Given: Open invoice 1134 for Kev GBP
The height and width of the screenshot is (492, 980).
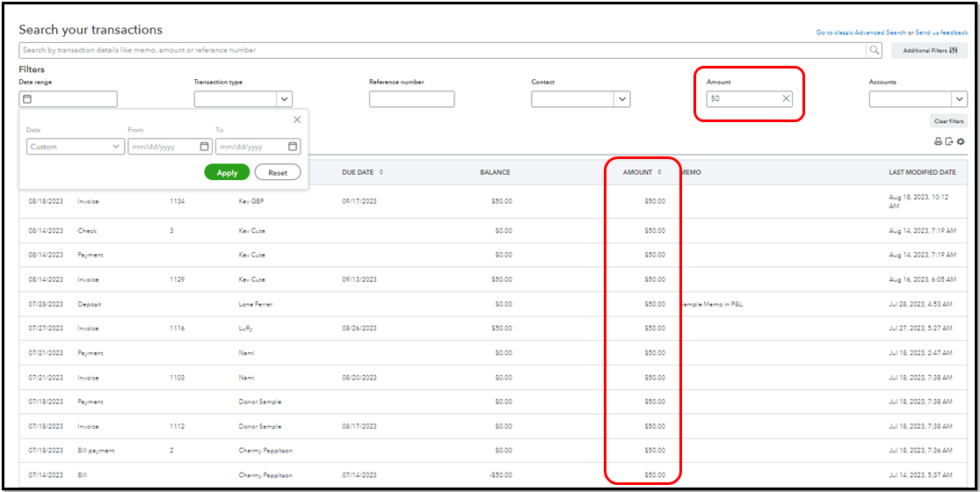Looking at the screenshot, I should click(x=492, y=202).
